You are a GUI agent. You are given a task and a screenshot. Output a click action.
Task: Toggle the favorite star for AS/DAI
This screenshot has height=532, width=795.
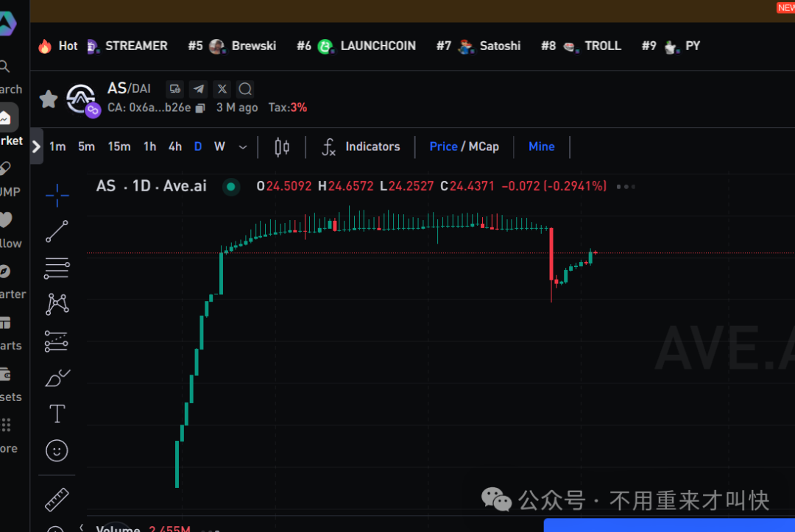(x=47, y=98)
